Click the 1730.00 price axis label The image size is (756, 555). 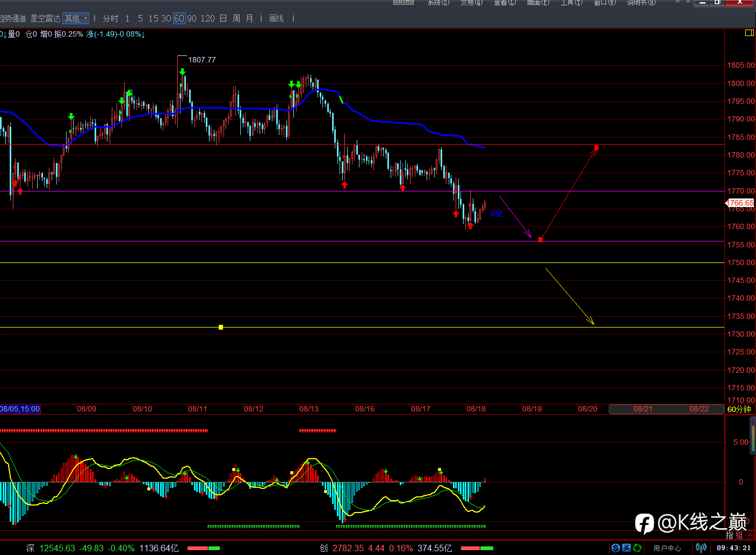point(741,334)
